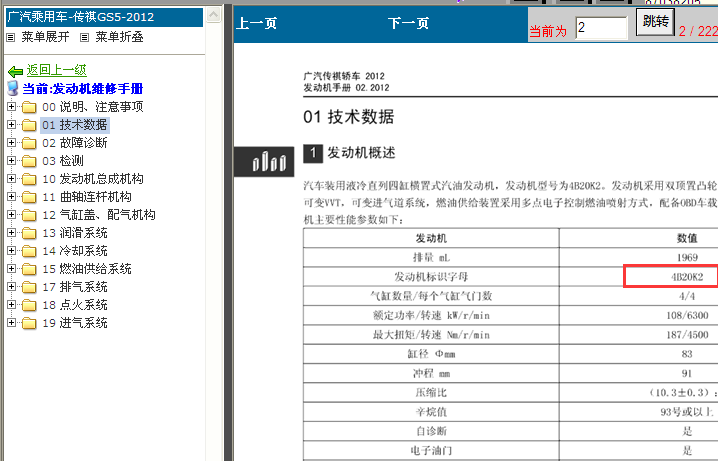The height and width of the screenshot is (461, 718).
Task: Select 13 润滑系统 in the tree
Action: [x=75, y=233]
